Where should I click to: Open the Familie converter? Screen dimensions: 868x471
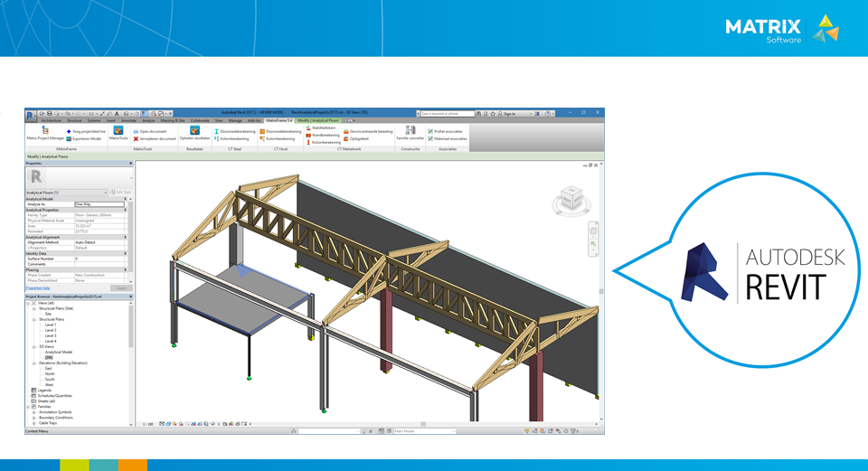point(410,133)
